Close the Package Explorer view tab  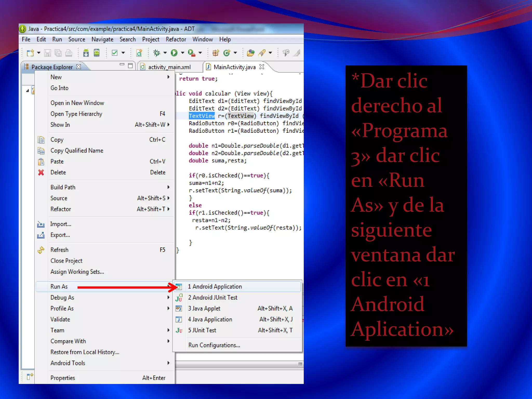(79, 67)
